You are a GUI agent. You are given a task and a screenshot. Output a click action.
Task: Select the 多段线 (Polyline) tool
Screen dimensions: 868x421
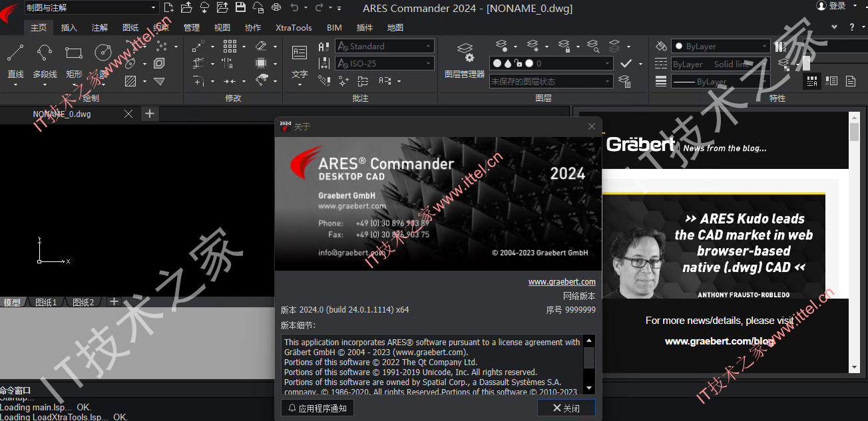pos(45,60)
